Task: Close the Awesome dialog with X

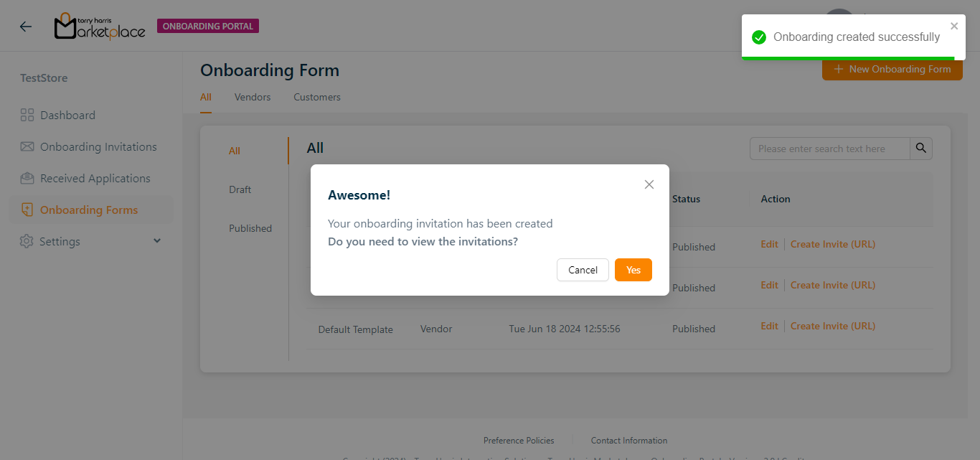Action: [x=649, y=184]
